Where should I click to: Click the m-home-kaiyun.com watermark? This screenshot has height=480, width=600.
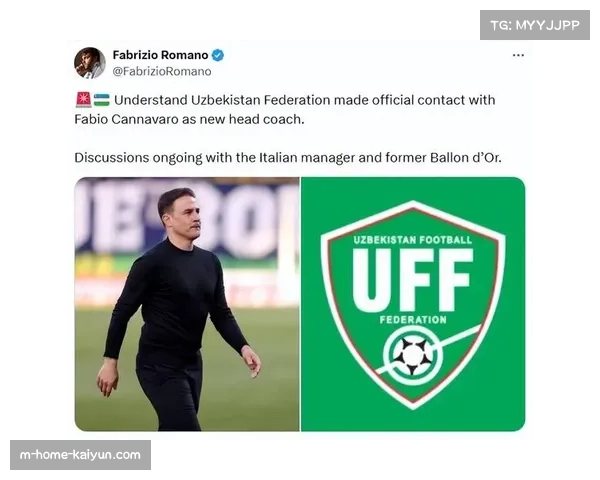click(80, 455)
